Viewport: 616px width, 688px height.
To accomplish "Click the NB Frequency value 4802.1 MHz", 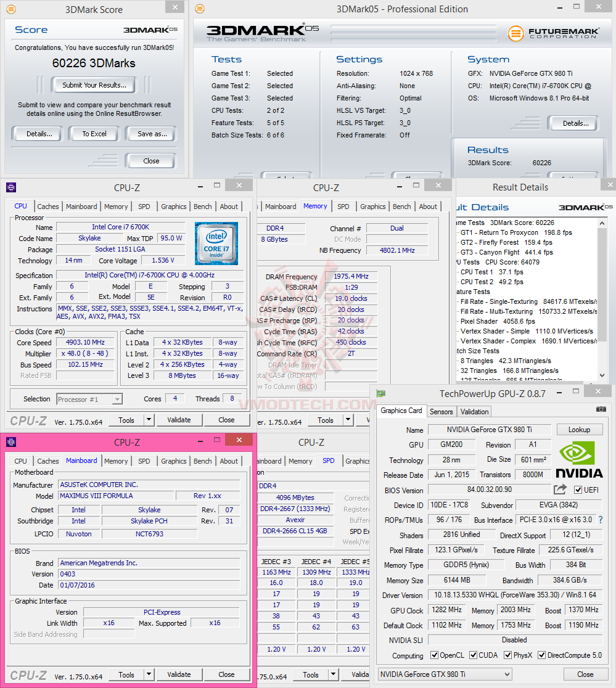I will coord(397,250).
